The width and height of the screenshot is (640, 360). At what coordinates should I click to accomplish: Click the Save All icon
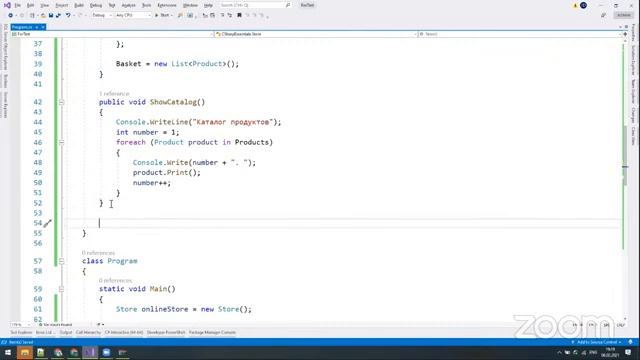point(58,15)
